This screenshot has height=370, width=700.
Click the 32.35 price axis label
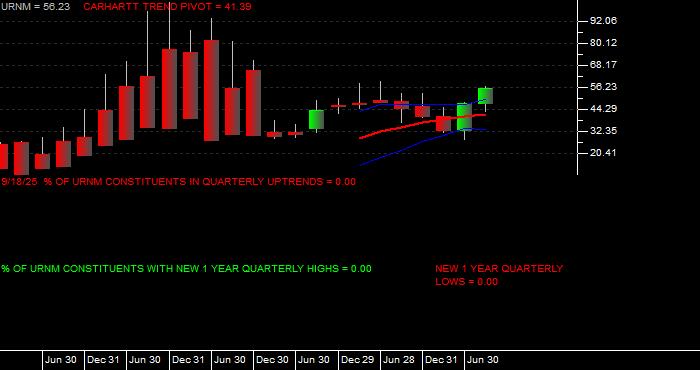603,131
